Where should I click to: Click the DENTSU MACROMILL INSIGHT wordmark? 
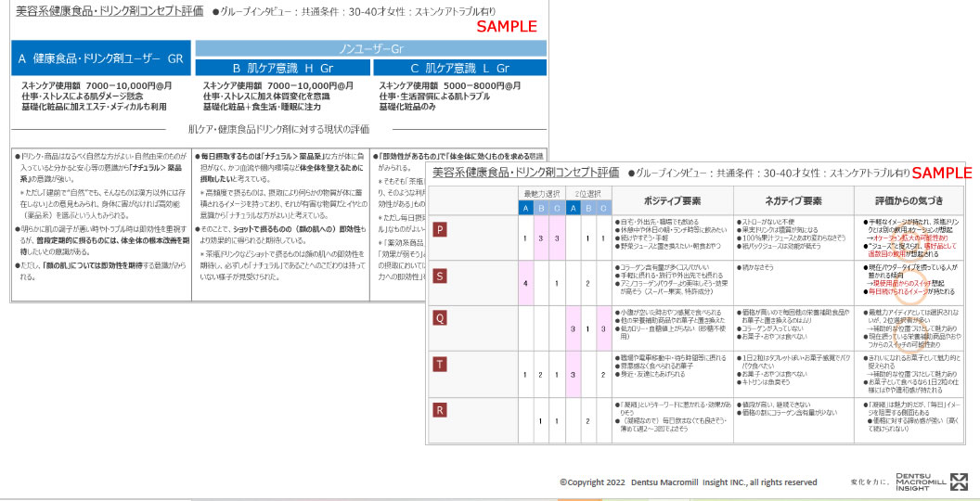coord(922,482)
